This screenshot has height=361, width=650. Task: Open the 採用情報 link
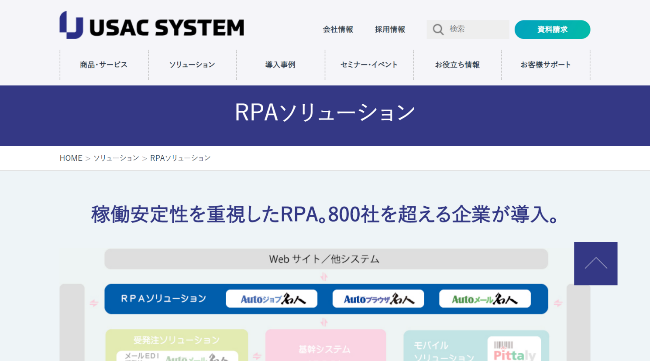[x=390, y=29]
